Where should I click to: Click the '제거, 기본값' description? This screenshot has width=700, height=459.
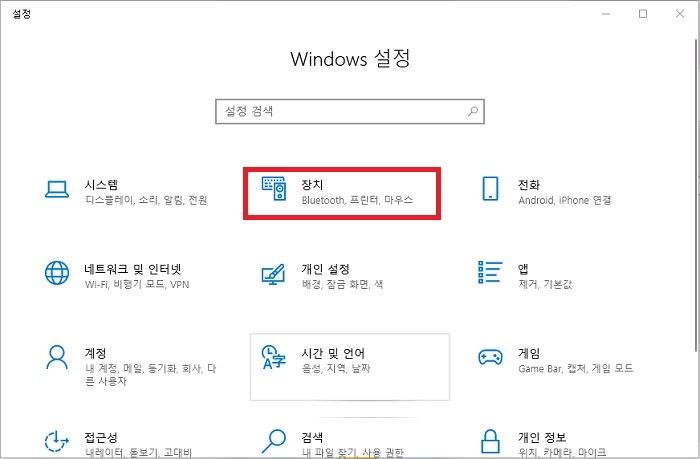pos(545,284)
